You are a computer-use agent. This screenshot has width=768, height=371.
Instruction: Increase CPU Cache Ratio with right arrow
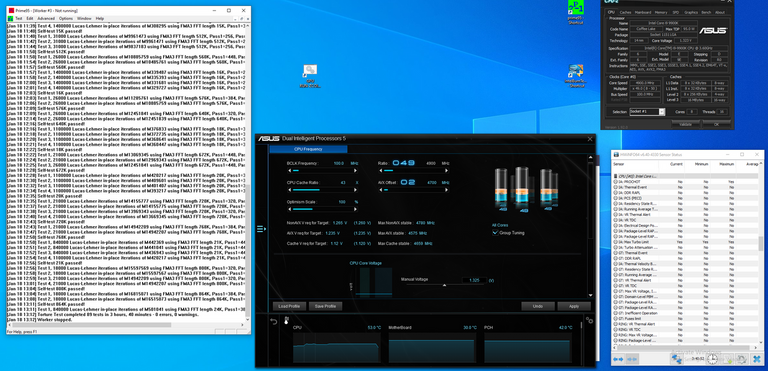pyautogui.click(x=355, y=190)
